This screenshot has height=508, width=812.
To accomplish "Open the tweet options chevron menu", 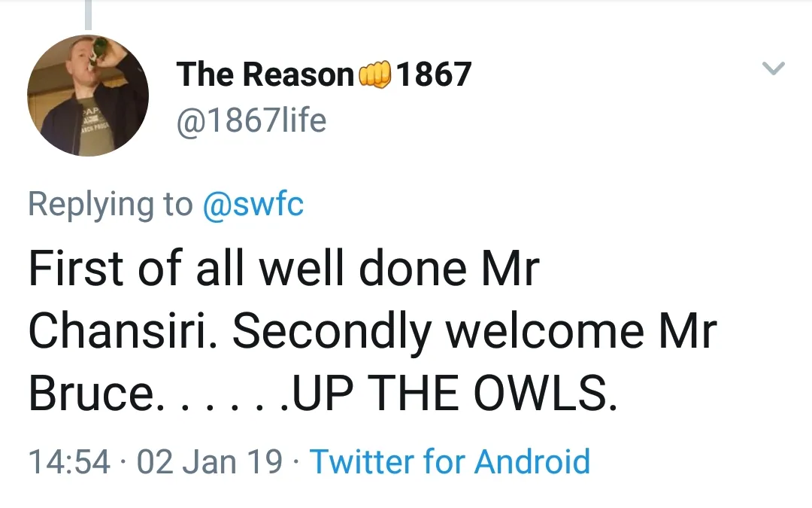I will [773, 69].
